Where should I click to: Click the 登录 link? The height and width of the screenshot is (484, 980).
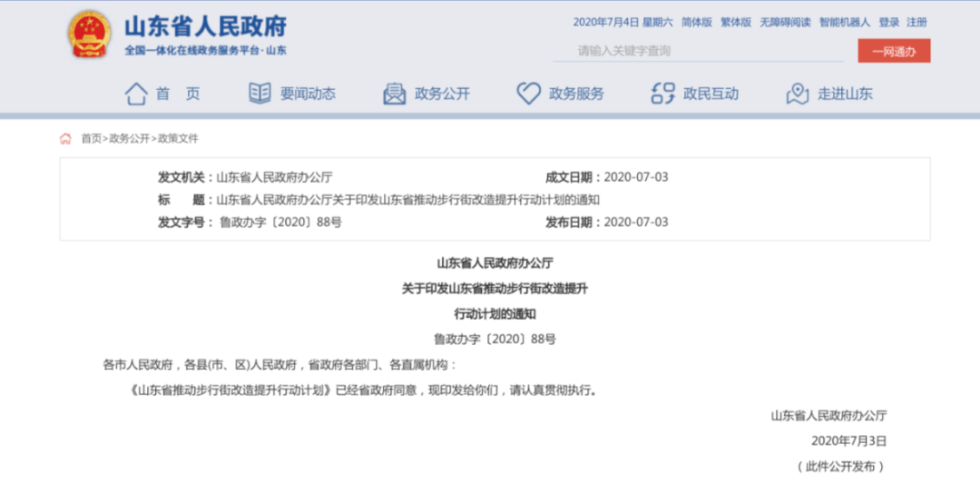[888, 23]
